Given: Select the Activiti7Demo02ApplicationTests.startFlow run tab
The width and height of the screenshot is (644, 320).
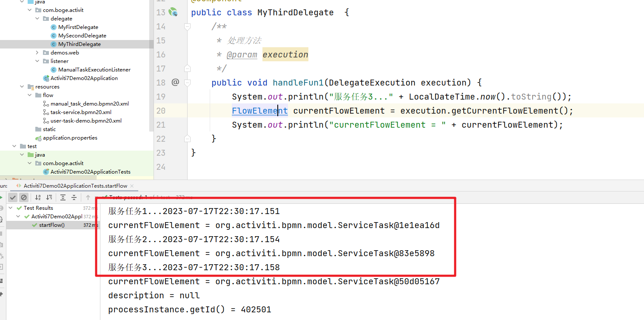Looking at the screenshot, I should pyautogui.click(x=75, y=186).
